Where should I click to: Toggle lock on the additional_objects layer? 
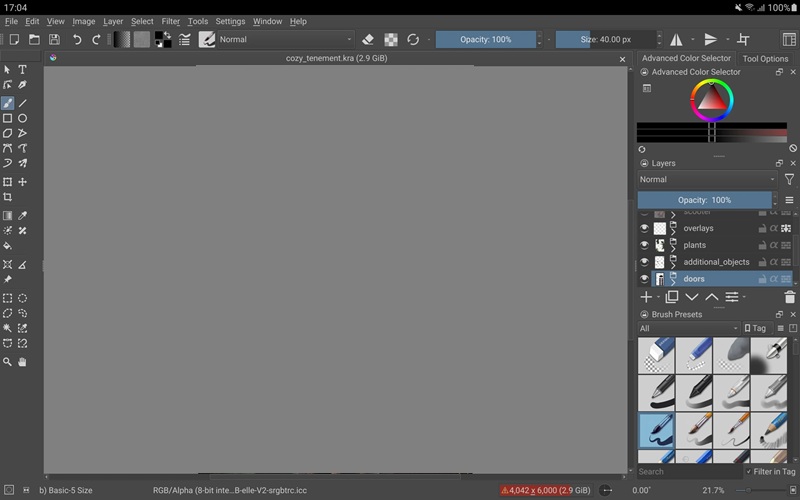[762, 262]
